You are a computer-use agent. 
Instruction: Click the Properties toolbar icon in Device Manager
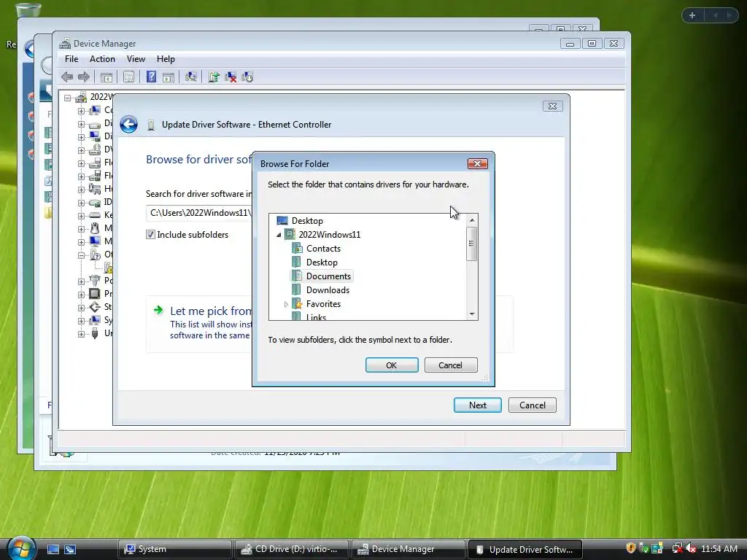coord(128,77)
